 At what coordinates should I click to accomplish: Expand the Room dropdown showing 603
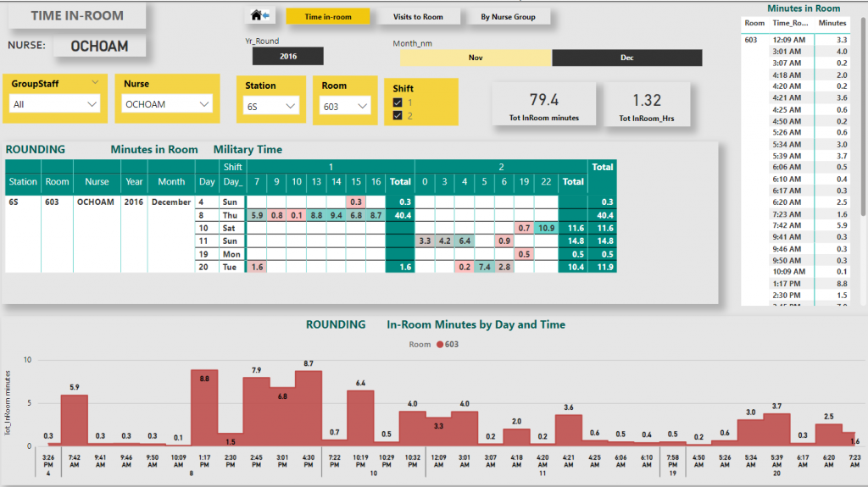click(346, 106)
